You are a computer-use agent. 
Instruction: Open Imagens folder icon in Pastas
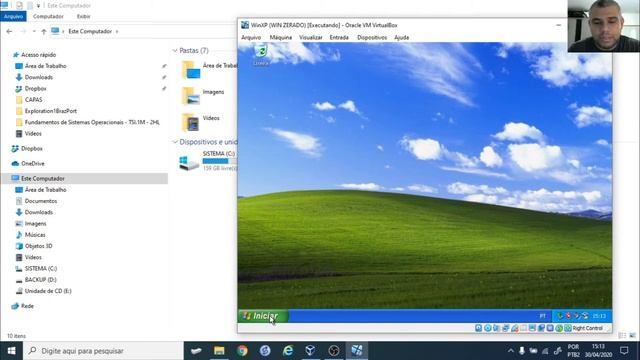[x=191, y=96]
